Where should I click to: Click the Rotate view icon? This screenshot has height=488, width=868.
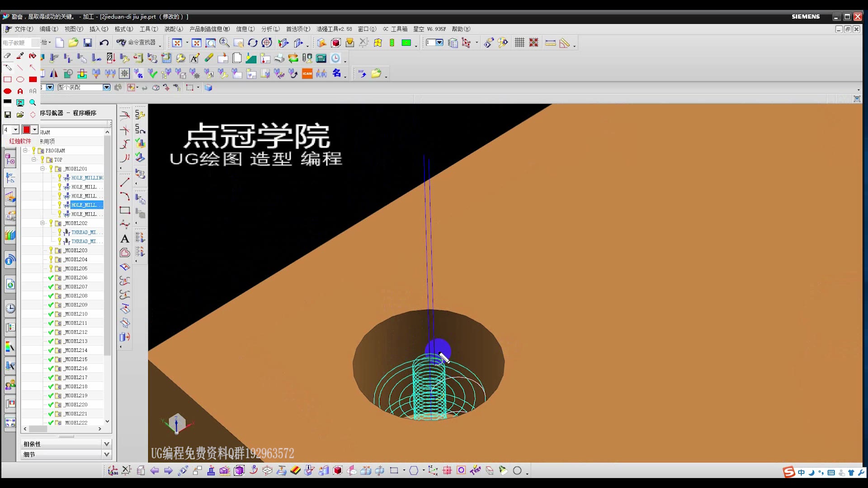[x=253, y=43]
